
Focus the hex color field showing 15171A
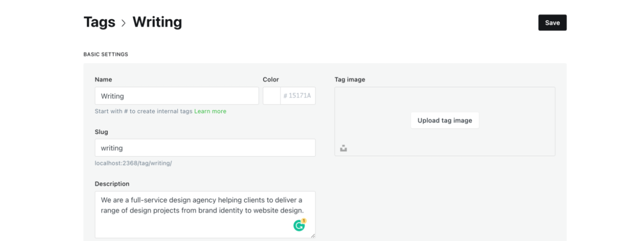(298, 96)
